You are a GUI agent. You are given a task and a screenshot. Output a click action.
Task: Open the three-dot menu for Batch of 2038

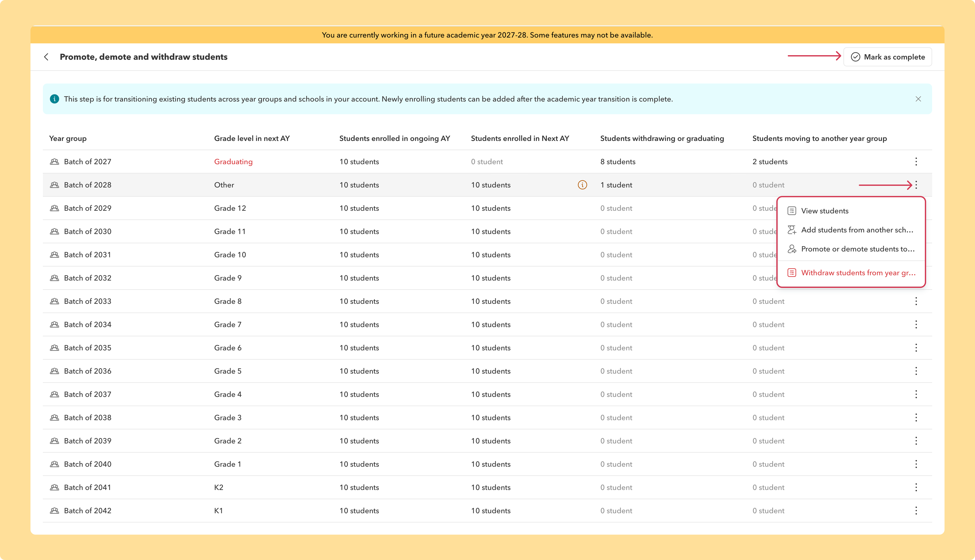pos(916,418)
